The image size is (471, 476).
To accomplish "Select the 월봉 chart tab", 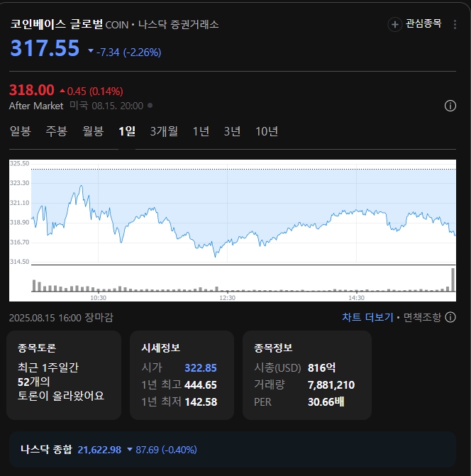I will tap(93, 131).
